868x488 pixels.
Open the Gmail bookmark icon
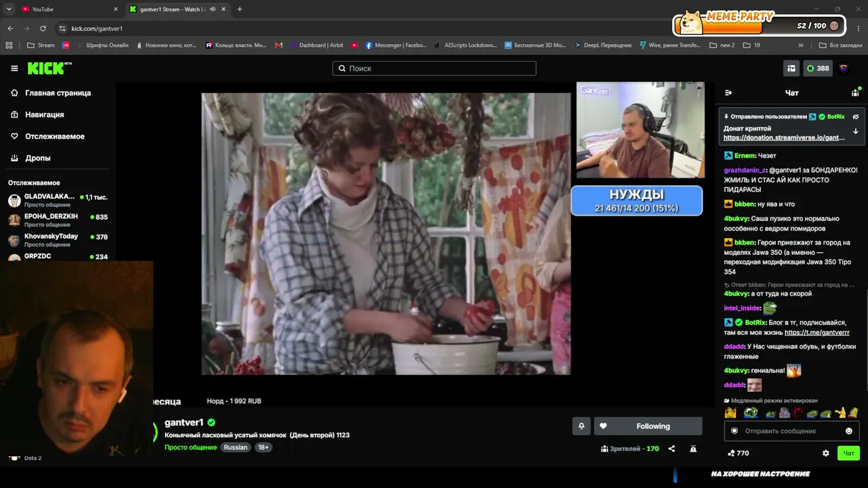[x=279, y=45]
